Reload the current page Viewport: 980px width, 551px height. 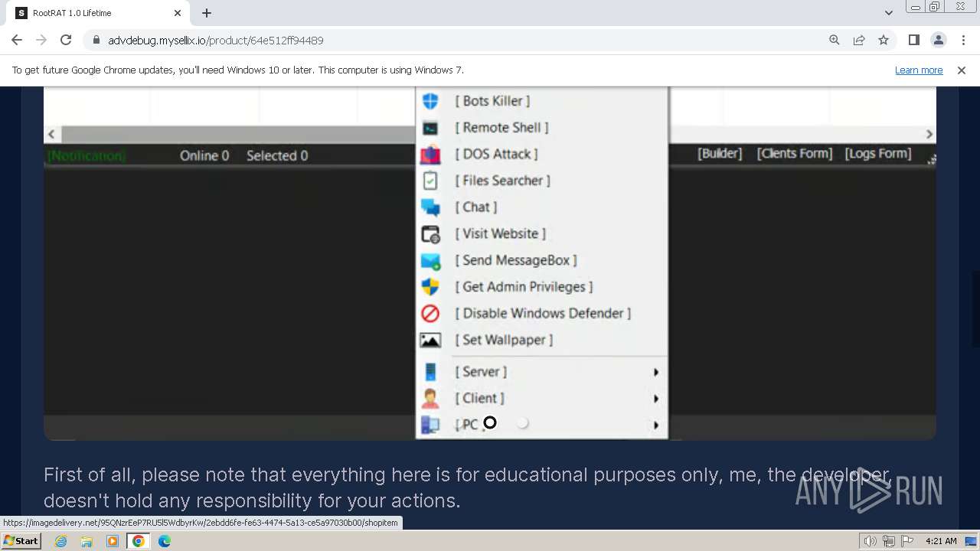pos(66,41)
